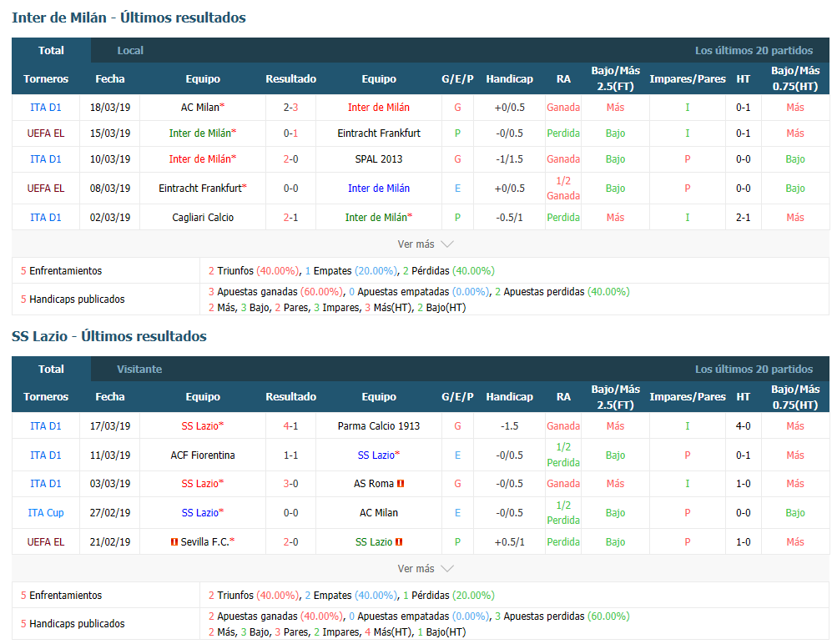Open Los últimos 20 partidos in the Inter section
Viewport: 837px width, 644px height.
point(754,50)
